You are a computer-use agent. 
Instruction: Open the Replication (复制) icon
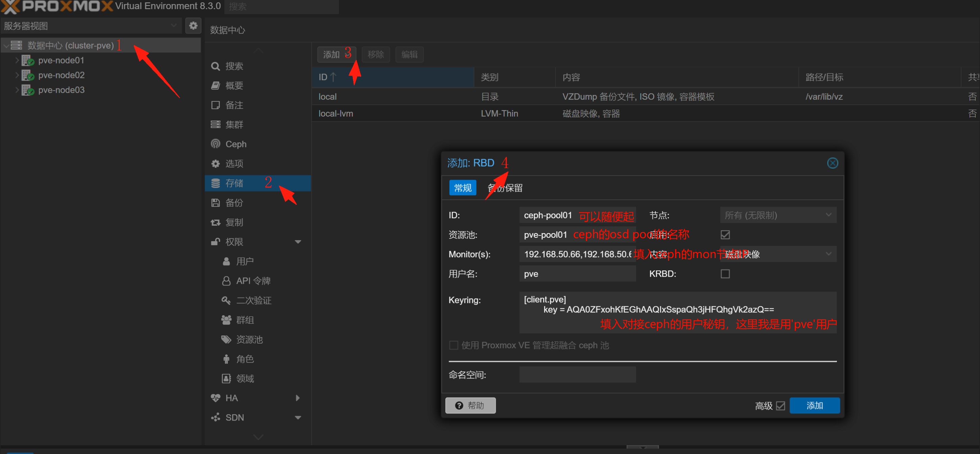[215, 222]
